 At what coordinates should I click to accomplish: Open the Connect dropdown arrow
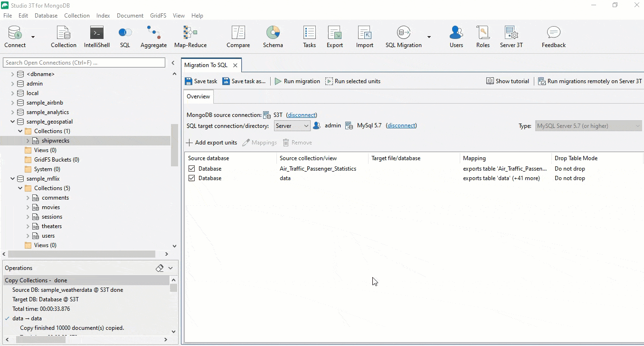pos(33,37)
